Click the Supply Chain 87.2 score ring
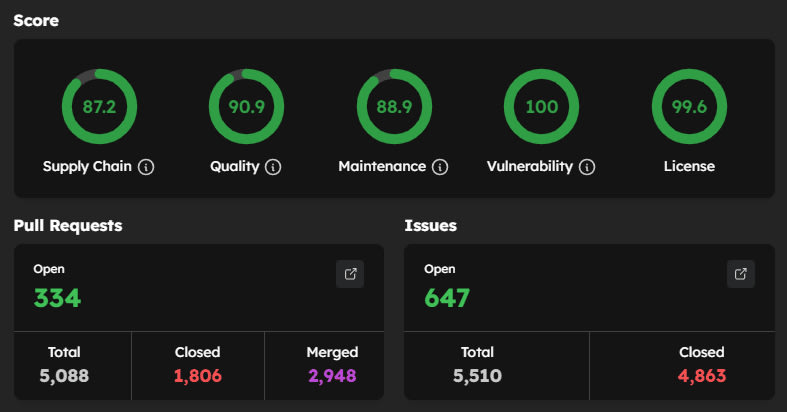787x412 pixels. [99, 107]
